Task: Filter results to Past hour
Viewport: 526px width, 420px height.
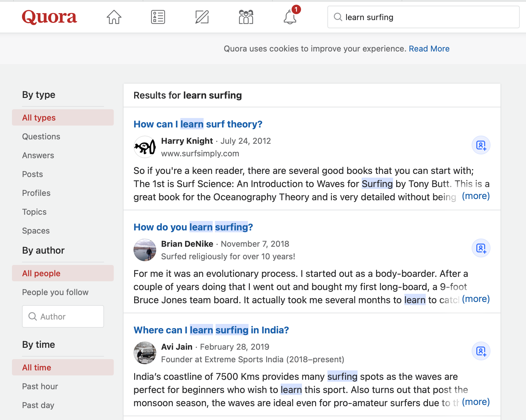Action: coord(40,386)
